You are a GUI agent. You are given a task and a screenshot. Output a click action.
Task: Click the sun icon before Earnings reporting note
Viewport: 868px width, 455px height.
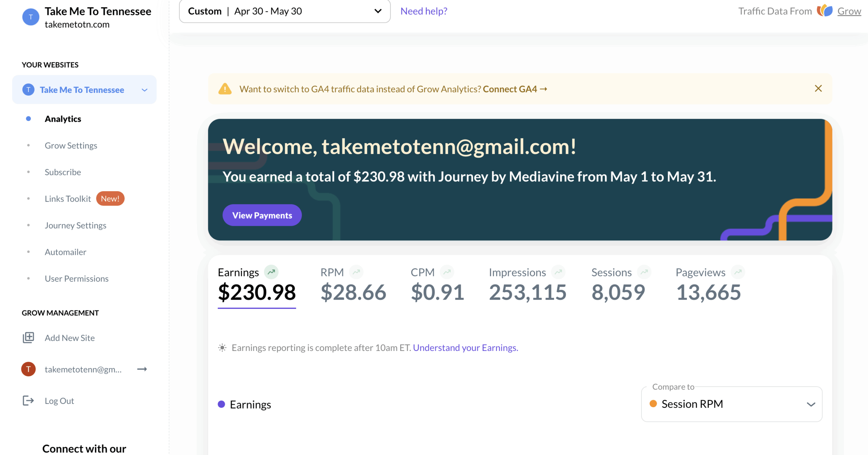tap(222, 348)
